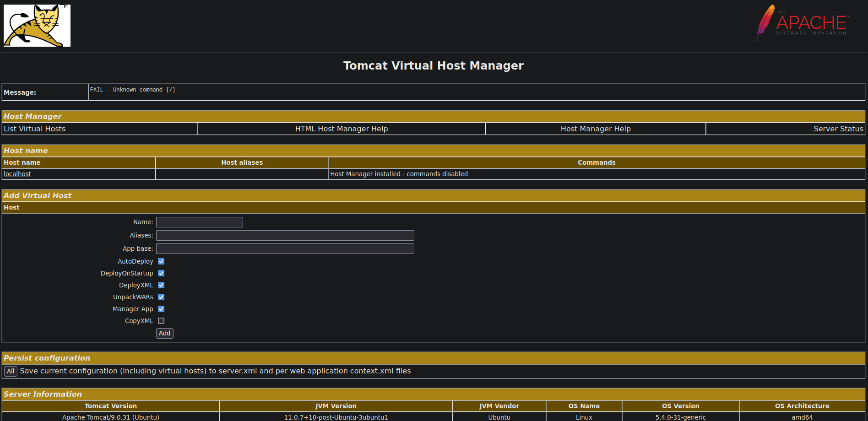Image resolution: width=868 pixels, height=421 pixels.
Task: Click 'Host Manager installed - commands disabled' text
Action: [399, 174]
